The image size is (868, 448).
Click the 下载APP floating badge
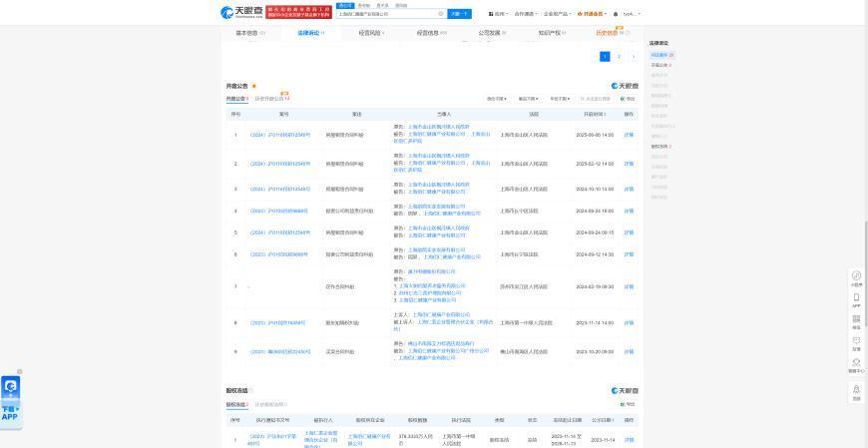point(11,400)
